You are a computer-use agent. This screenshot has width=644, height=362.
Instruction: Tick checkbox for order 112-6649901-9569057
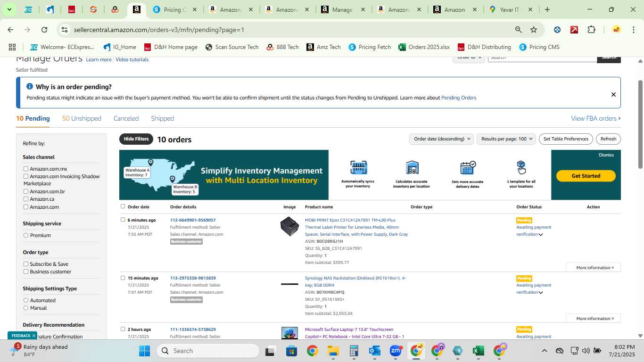(123, 220)
